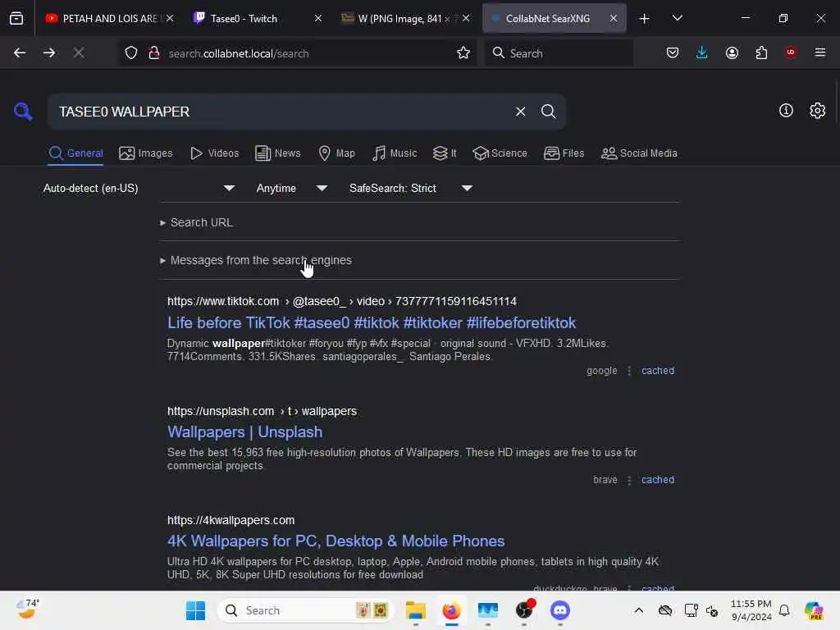Viewport: 840px width, 630px height.
Task: Clear the search query with X icon
Action: click(x=520, y=112)
